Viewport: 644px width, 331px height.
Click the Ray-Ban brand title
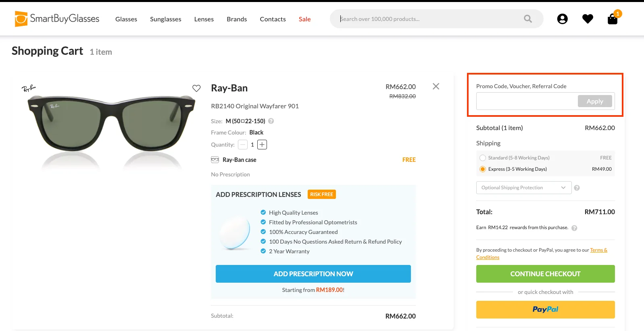pyautogui.click(x=229, y=88)
